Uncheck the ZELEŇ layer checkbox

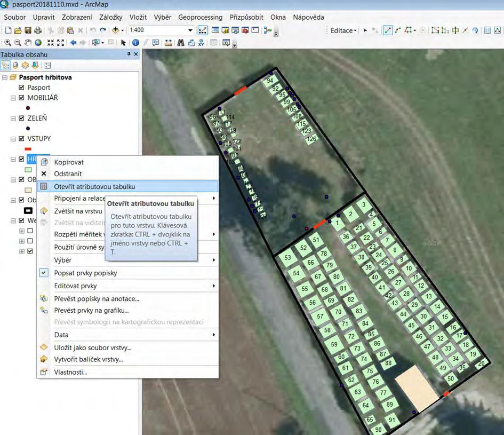[x=21, y=118]
